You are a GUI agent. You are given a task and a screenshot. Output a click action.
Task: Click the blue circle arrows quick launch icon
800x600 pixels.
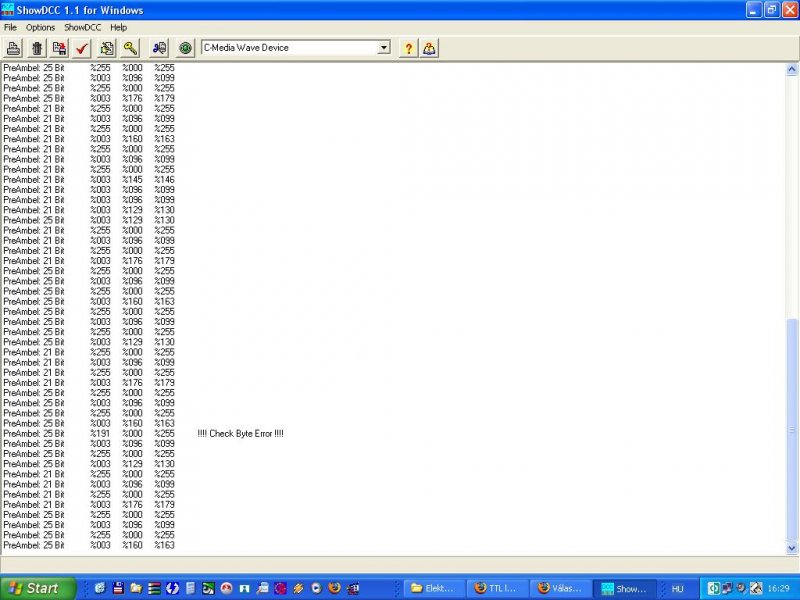coord(172,588)
